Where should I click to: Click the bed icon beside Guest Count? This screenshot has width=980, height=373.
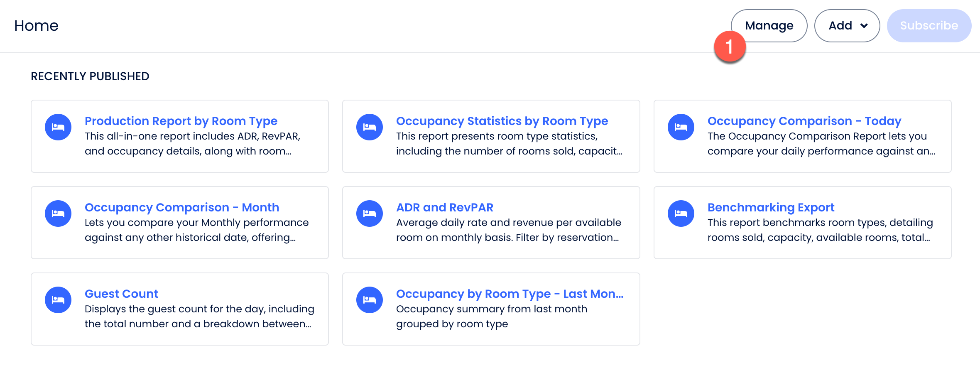(x=58, y=300)
